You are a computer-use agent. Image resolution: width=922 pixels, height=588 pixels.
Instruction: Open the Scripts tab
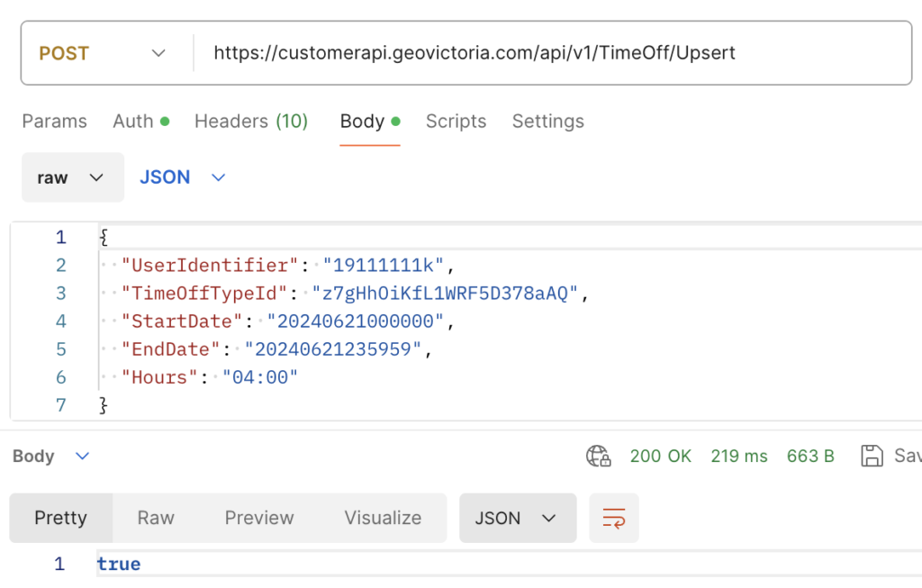click(456, 122)
